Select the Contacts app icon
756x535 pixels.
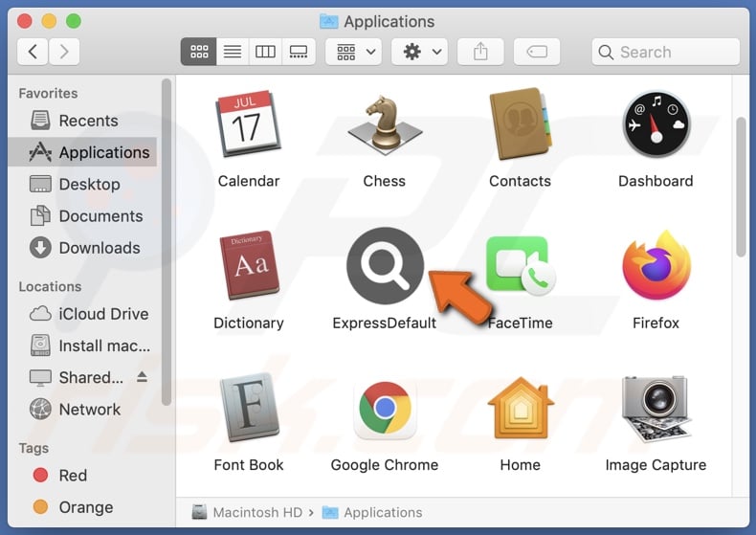click(520, 123)
